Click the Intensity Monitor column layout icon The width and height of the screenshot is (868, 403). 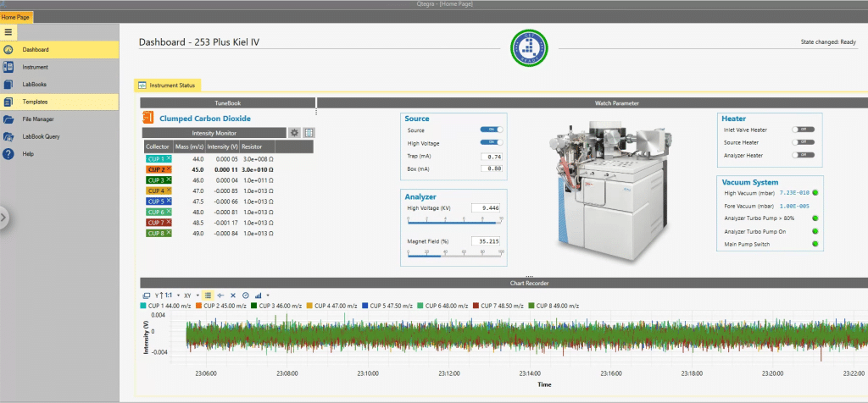[309, 133]
